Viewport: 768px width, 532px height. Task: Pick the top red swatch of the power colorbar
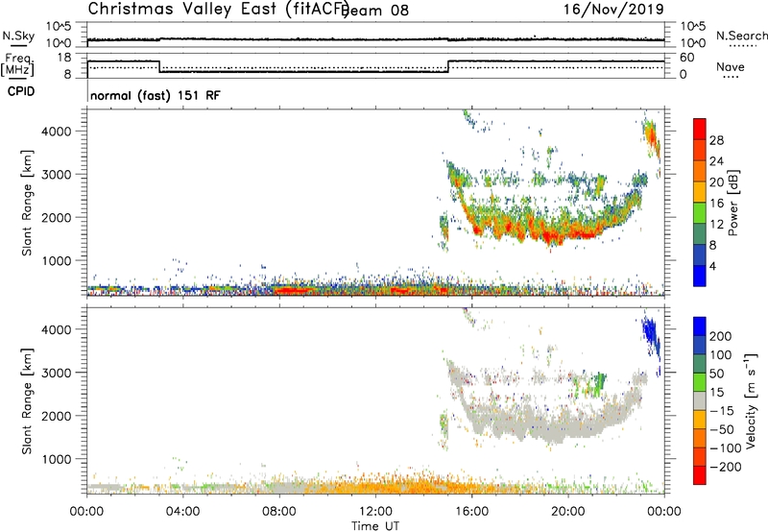(x=700, y=129)
